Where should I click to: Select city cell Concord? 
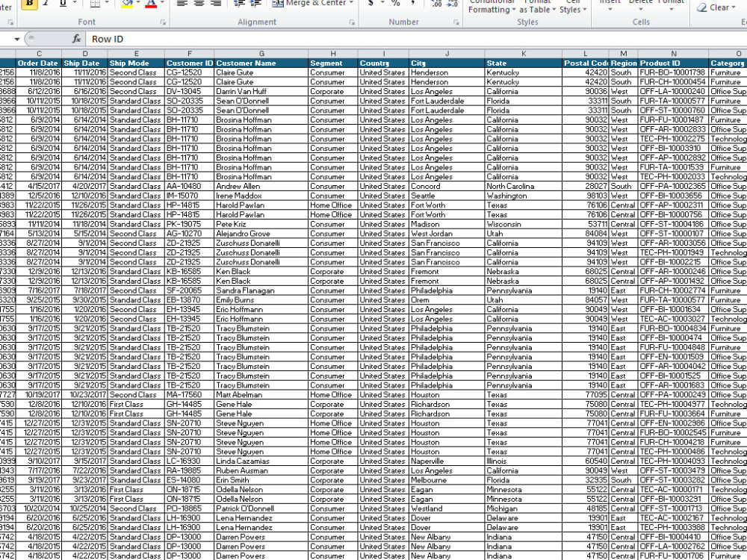pyautogui.click(x=447, y=186)
